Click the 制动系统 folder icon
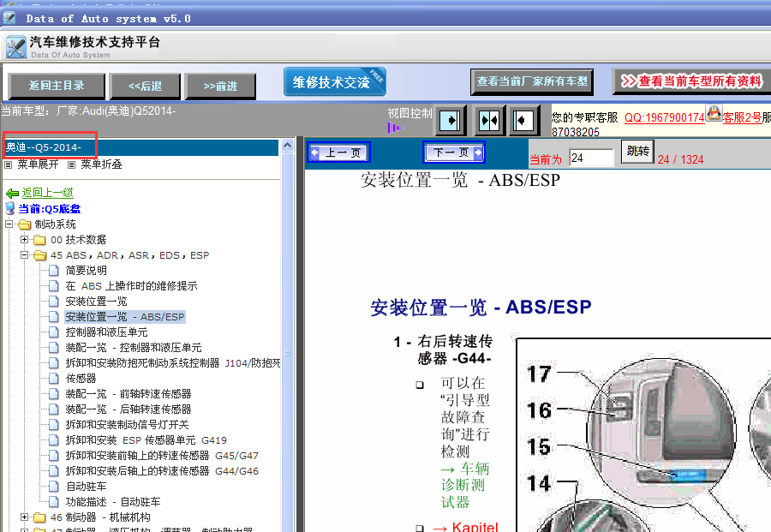771x532 pixels. coord(25,224)
